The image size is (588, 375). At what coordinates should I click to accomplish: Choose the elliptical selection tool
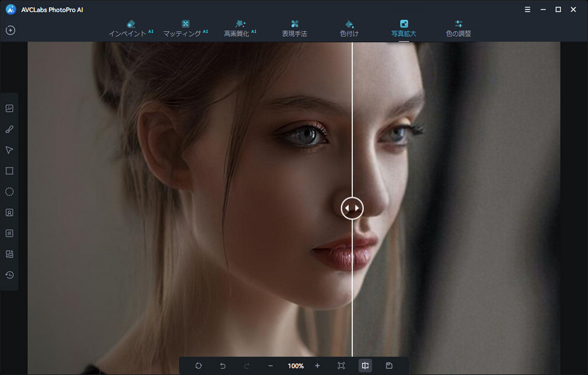[x=9, y=192]
